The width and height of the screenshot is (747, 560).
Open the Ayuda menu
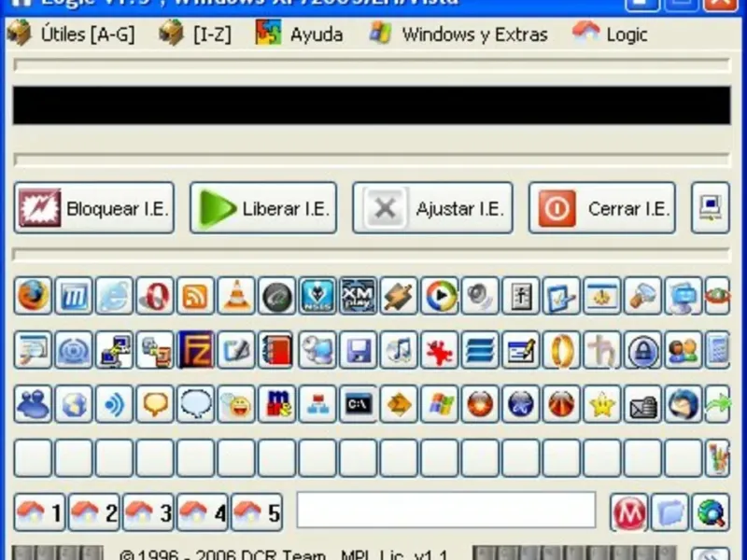(x=299, y=35)
